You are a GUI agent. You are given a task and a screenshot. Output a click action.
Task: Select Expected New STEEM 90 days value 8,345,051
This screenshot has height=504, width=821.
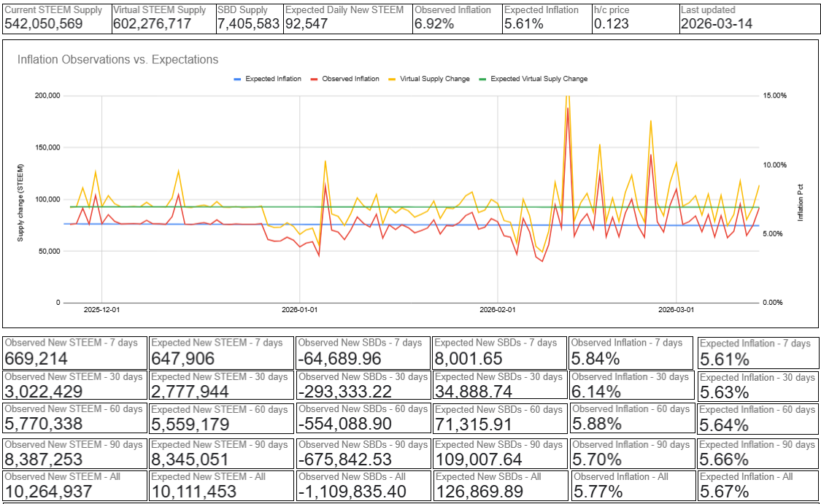190,460
